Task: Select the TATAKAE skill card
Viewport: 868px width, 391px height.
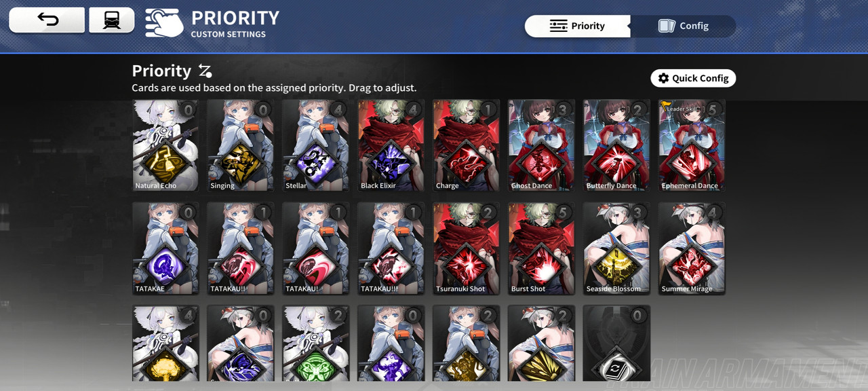Action: (165, 248)
